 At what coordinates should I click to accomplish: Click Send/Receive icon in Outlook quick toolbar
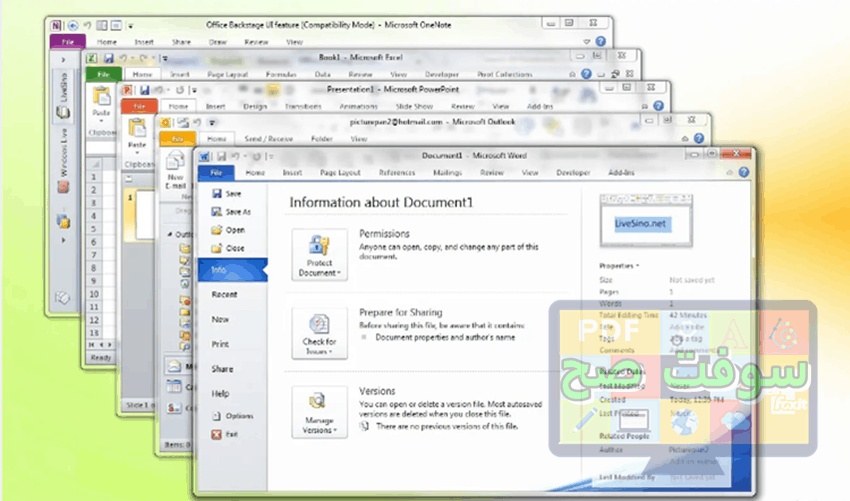pyautogui.click(x=183, y=123)
